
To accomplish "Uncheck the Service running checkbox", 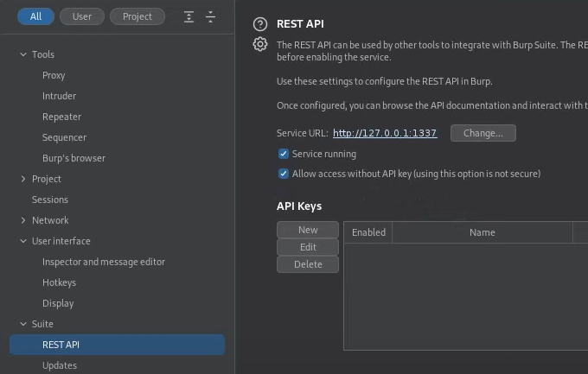I will 284,154.
